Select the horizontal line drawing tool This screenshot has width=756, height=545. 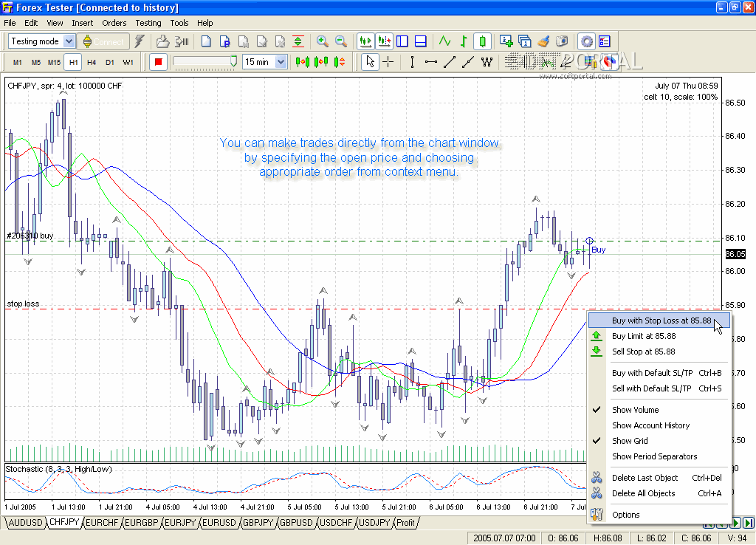coord(431,62)
